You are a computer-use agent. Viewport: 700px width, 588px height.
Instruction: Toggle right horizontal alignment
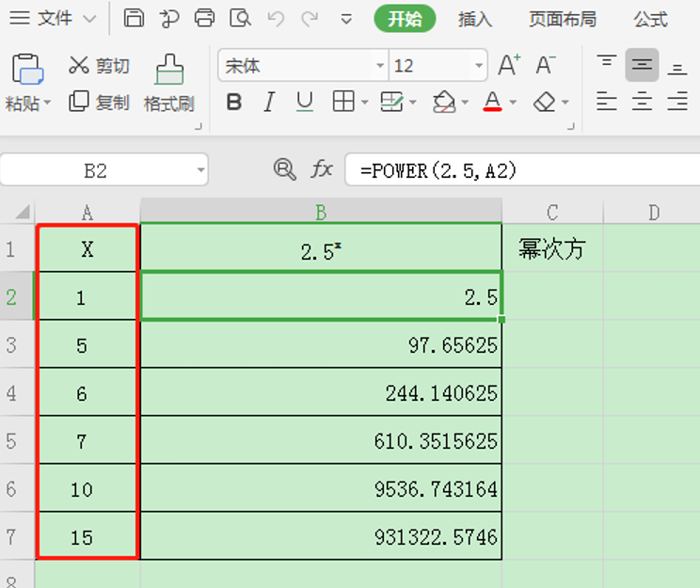(x=677, y=102)
